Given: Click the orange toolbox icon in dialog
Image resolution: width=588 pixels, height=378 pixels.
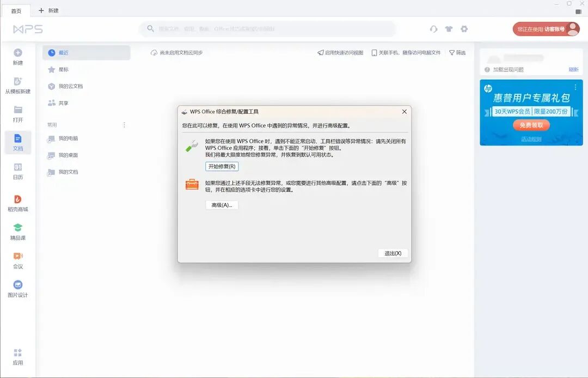Looking at the screenshot, I should click(x=192, y=184).
